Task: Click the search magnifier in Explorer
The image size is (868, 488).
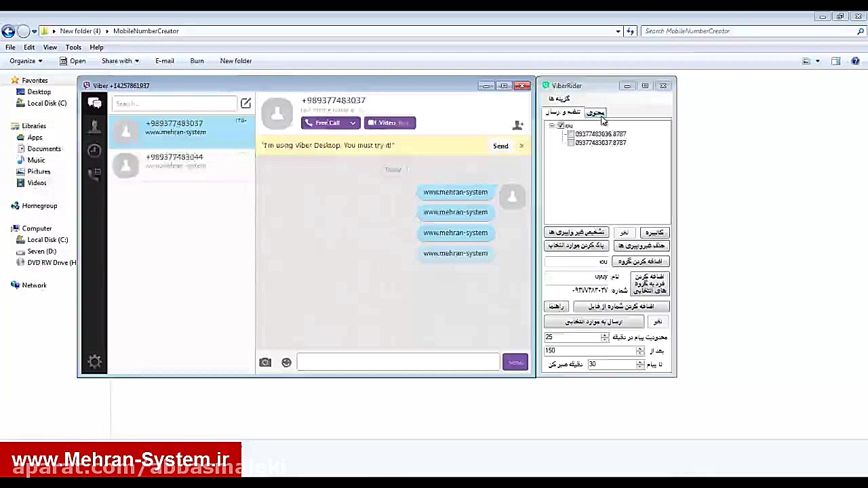Action: [x=861, y=31]
